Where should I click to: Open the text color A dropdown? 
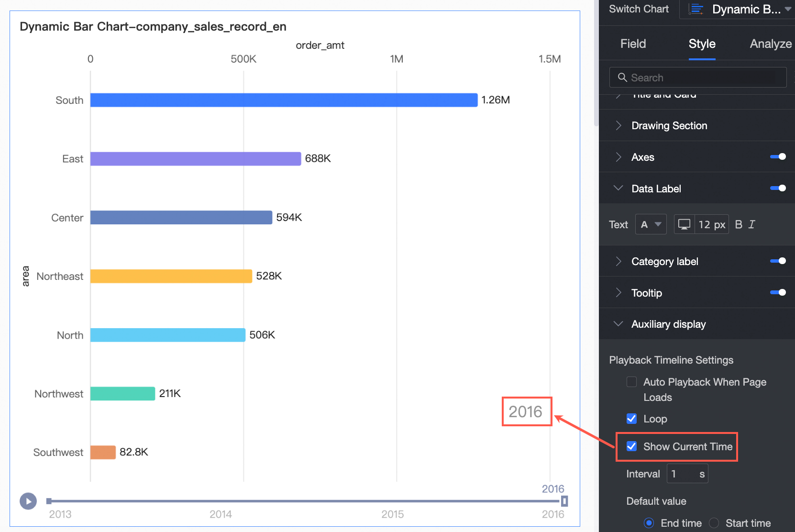651,224
